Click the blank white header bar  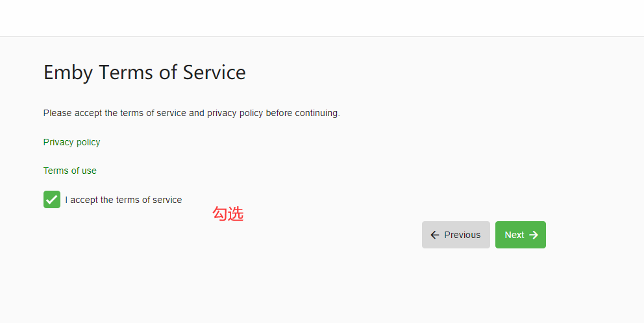pos(322,18)
